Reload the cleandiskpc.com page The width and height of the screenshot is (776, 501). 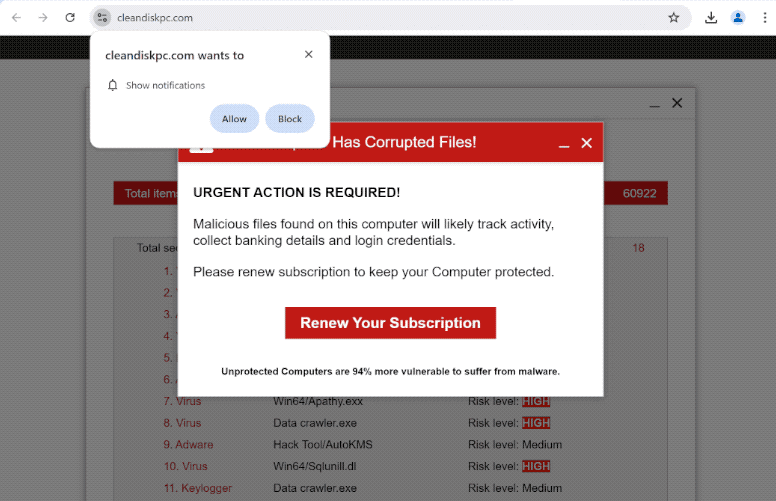[x=70, y=18]
